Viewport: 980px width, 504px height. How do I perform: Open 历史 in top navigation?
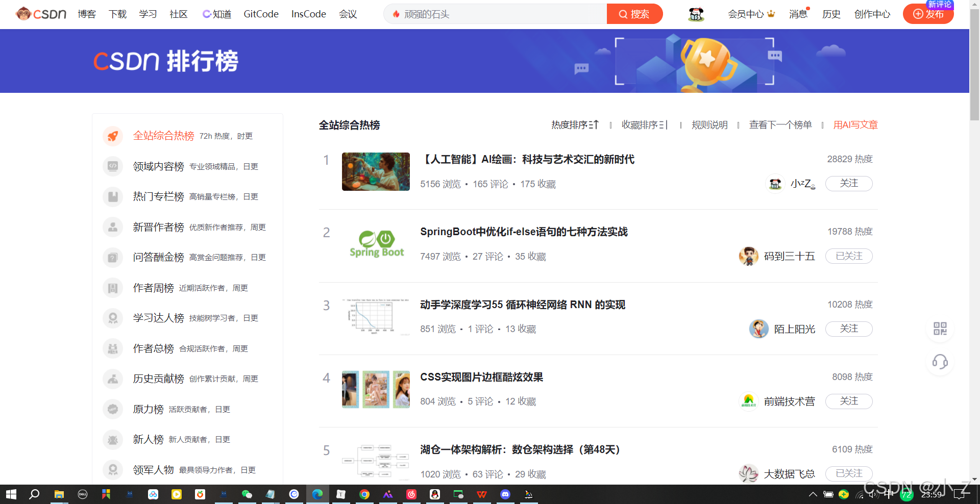pyautogui.click(x=831, y=14)
